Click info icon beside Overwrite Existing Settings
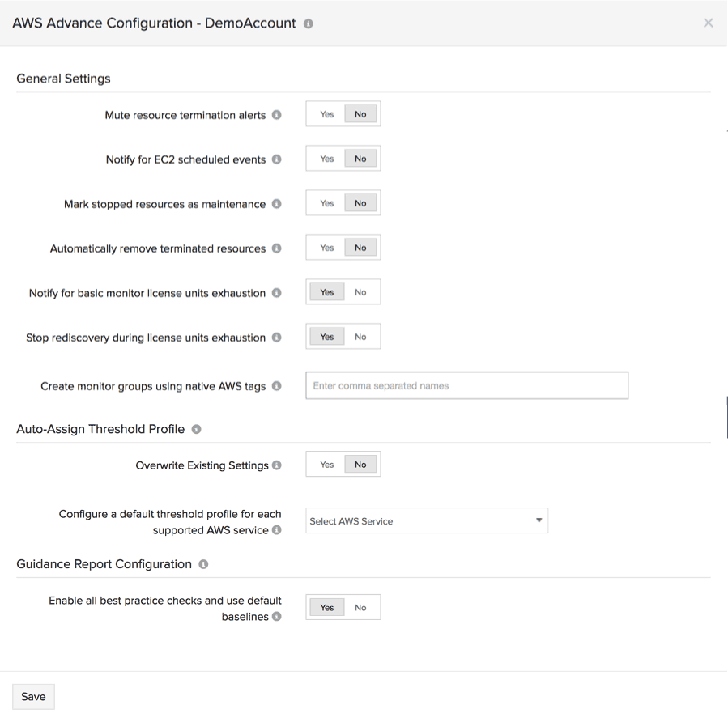 [278, 465]
